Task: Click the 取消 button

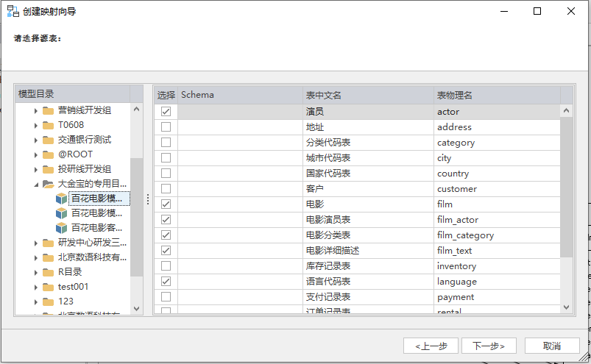Action: pyautogui.click(x=552, y=346)
